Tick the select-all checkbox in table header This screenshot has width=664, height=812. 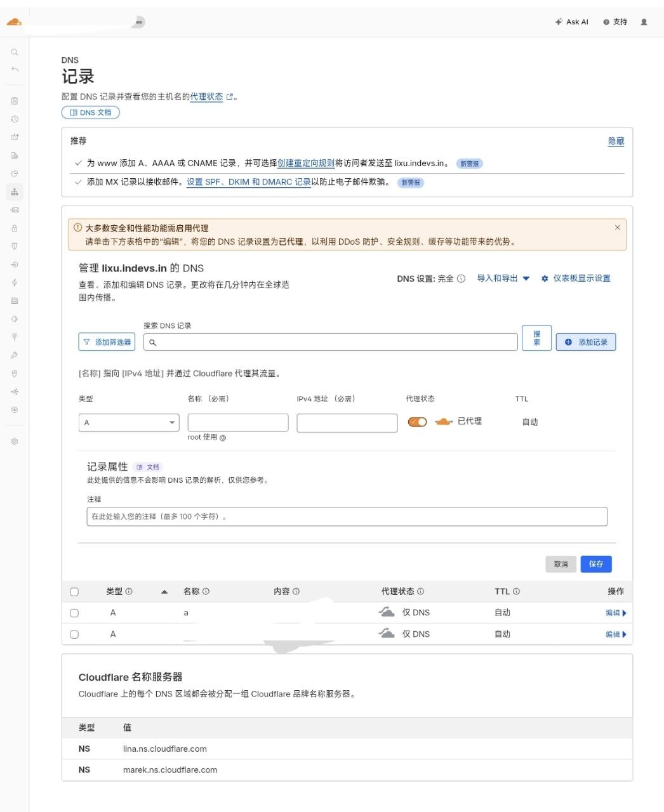pos(74,592)
